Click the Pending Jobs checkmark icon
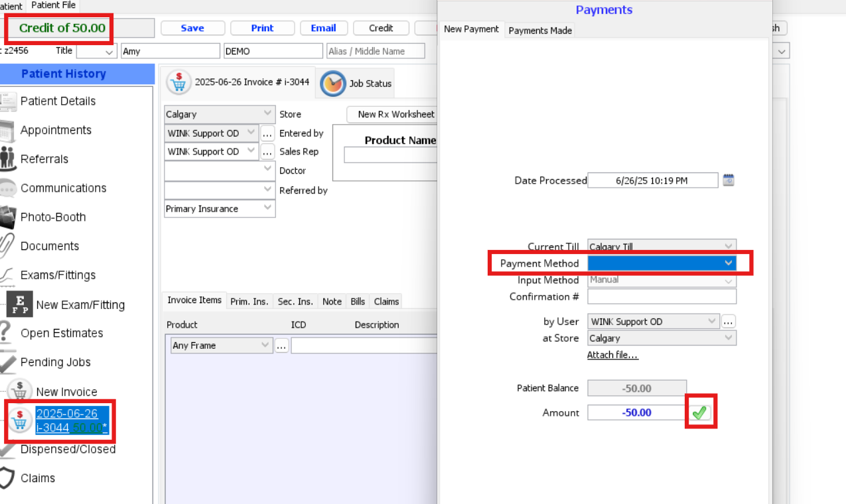Screen dimensions: 846x504 tap(7, 362)
